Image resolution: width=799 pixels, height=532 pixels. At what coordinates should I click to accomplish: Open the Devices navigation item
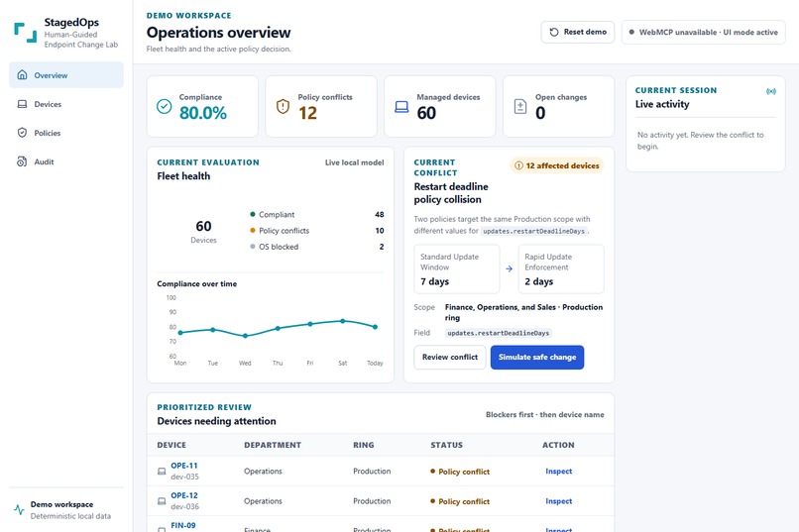[x=66, y=104]
